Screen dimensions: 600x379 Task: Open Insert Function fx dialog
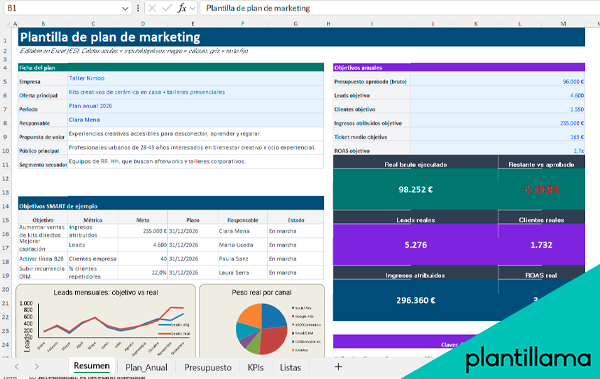182,8
